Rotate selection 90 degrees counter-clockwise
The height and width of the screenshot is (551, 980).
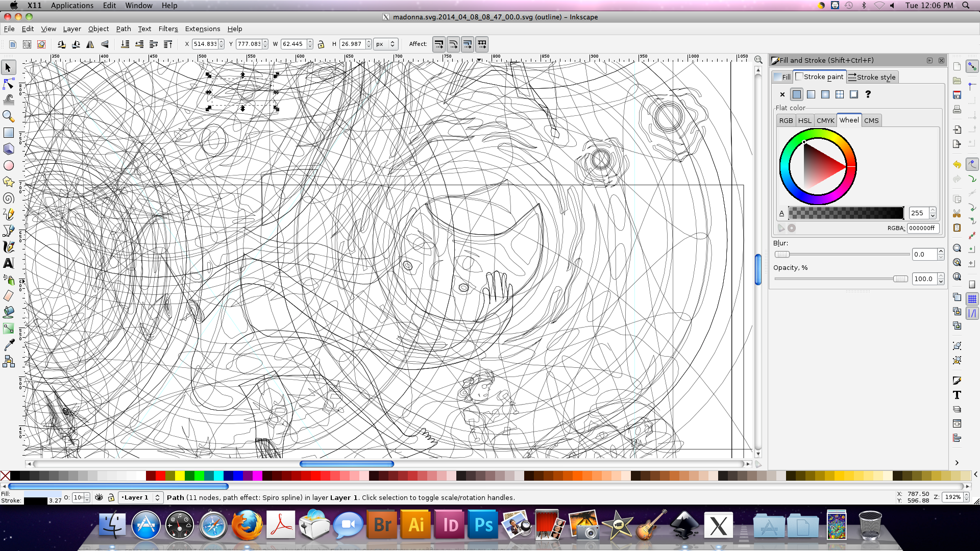click(61, 44)
